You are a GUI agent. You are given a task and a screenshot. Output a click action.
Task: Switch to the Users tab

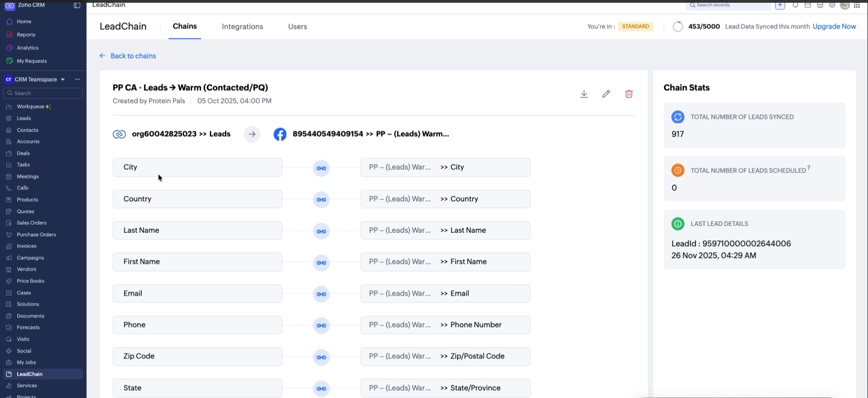pos(297,27)
